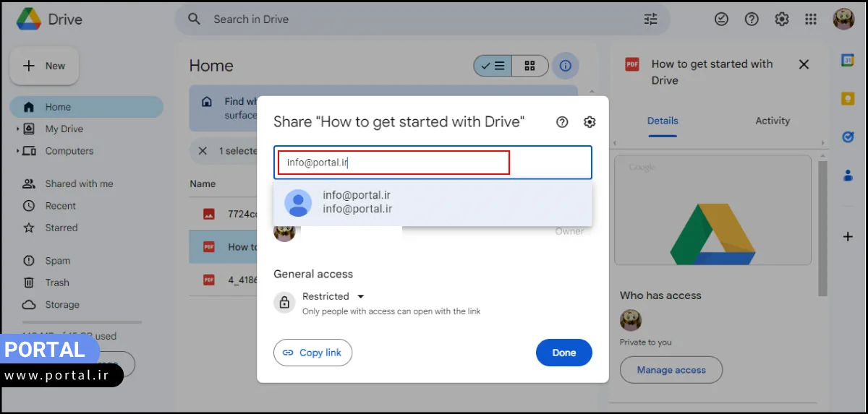This screenshot has height=414, width=868.
Task: Open Google Calendar side panel icon
Action: (x=848, y=61)
